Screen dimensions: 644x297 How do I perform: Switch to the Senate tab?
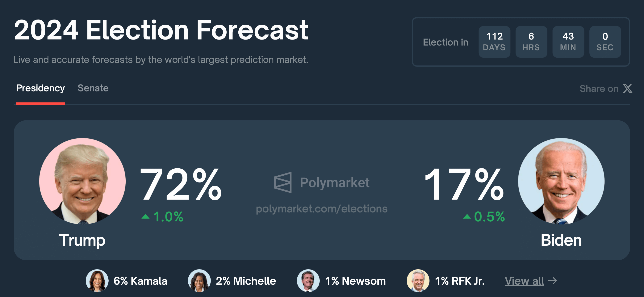coord(93,88)
